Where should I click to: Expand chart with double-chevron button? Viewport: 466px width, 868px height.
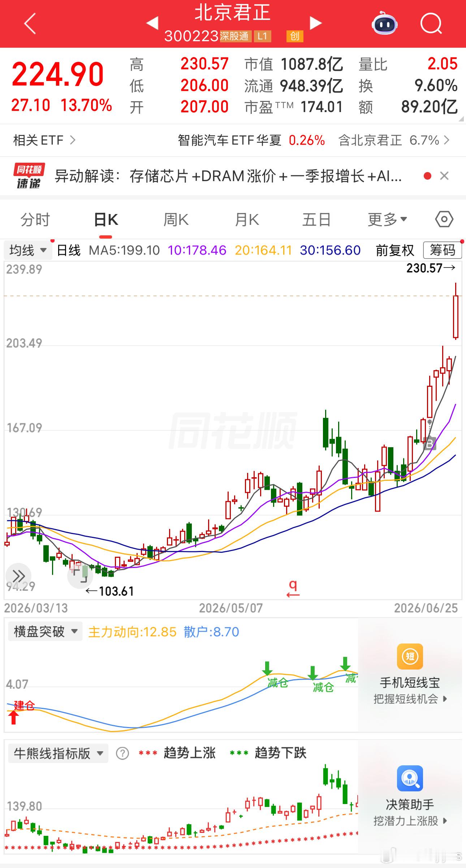[18, 576]
